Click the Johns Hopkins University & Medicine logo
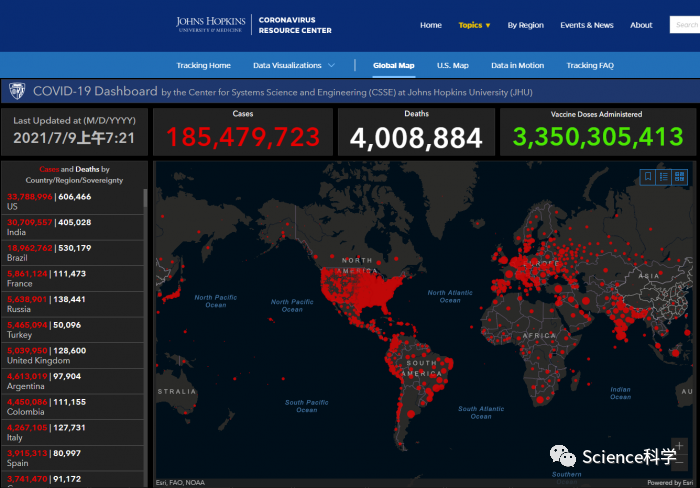700x488 pixels. pyautogui.click(x=211, y=25)
